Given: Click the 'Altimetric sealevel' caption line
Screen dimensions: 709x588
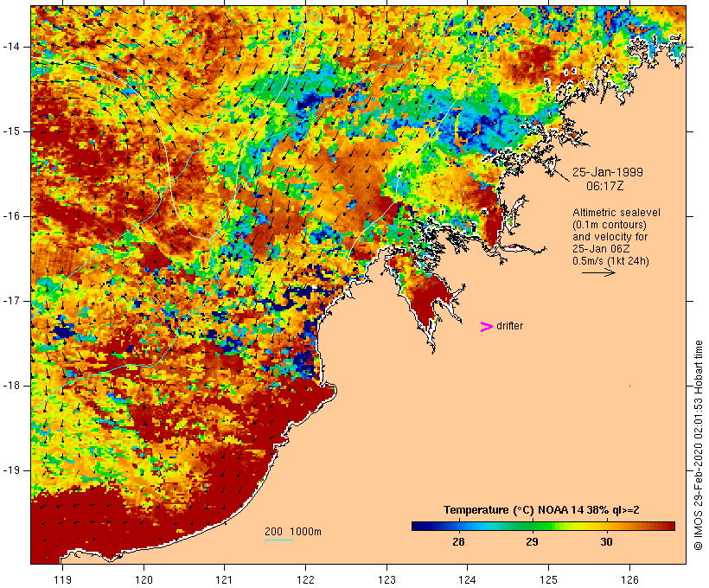Looking at the screenshot, I should pos(616,213).
